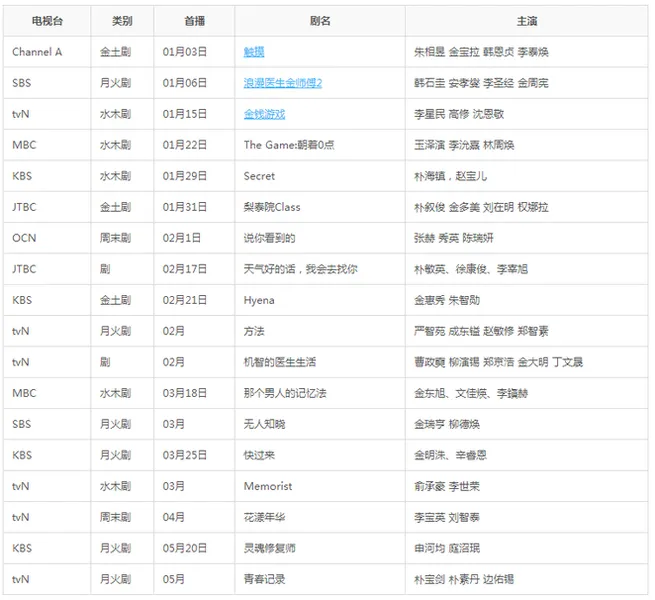This screenshot has height=600, width=655.
Task: Click the 02月21日 premiere date
Action: (185, 300)
